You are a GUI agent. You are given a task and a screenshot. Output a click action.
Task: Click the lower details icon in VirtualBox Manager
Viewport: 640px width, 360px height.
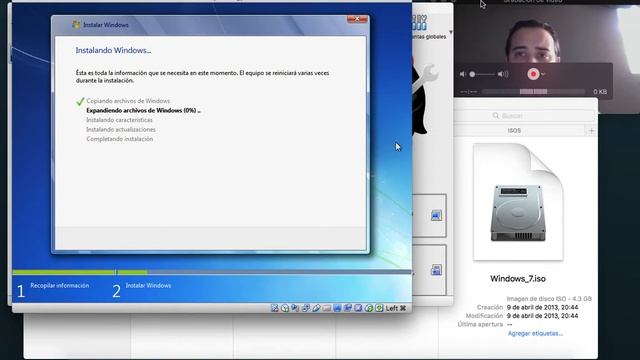pos(436,270)
